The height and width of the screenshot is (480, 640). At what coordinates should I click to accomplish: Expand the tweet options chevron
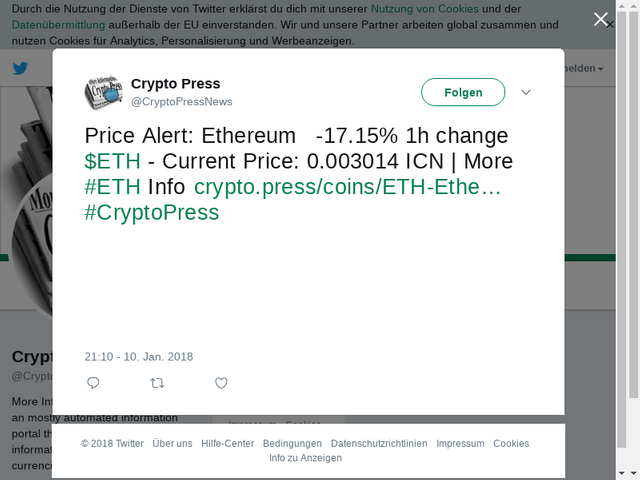pyautogui.click(x=527, y=92)
